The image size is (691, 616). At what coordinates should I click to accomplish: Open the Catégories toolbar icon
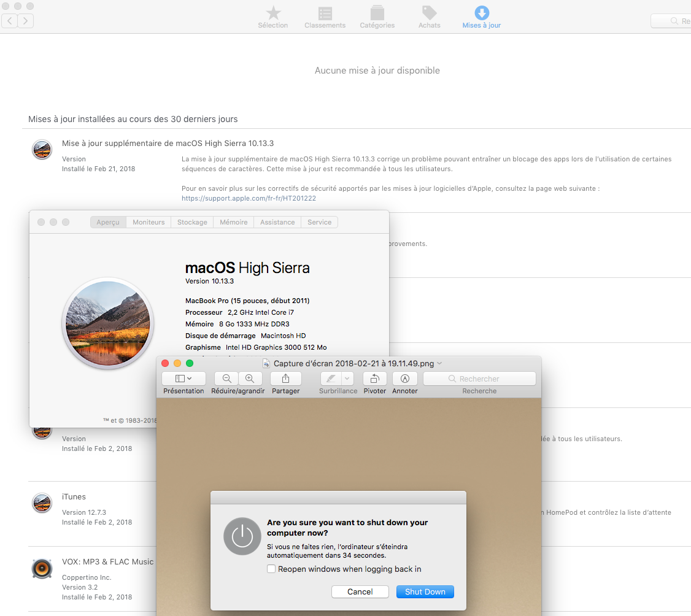(377, 13)
